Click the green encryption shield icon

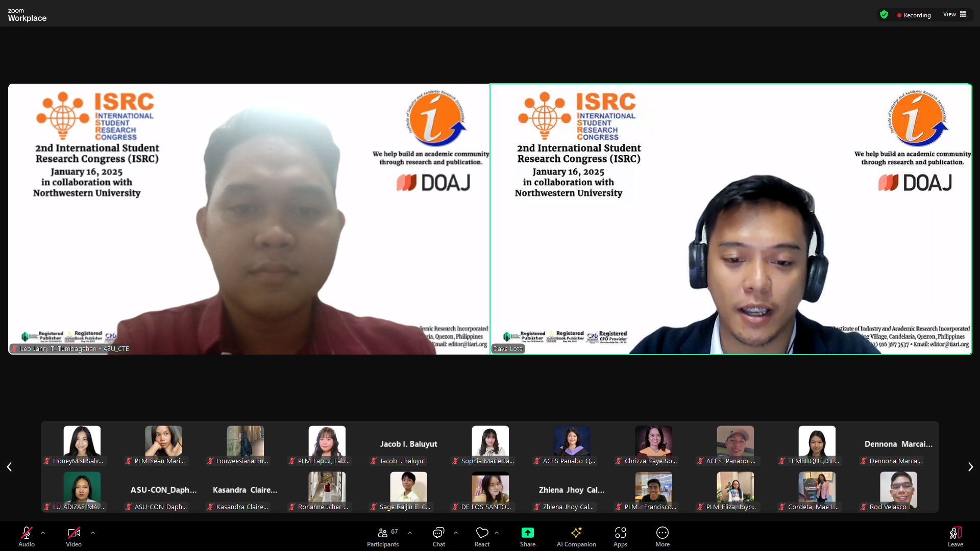[884, 15]
